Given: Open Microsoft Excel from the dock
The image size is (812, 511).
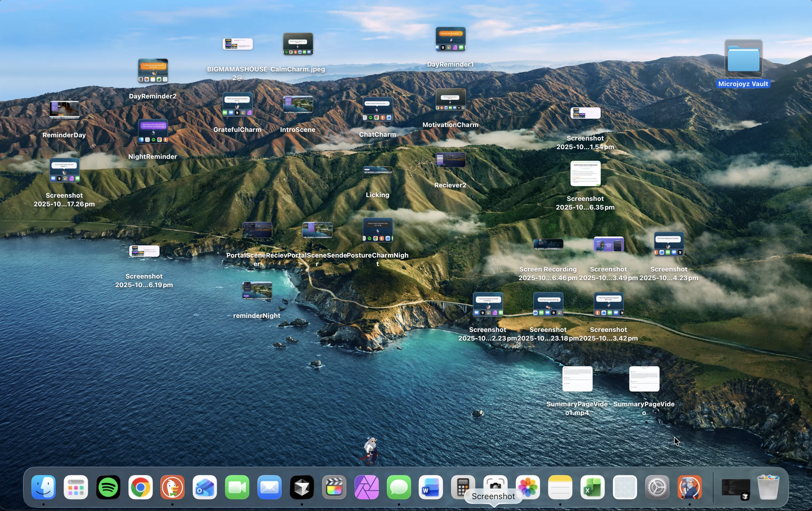Looking at the screenshot, I should (592, 487).
